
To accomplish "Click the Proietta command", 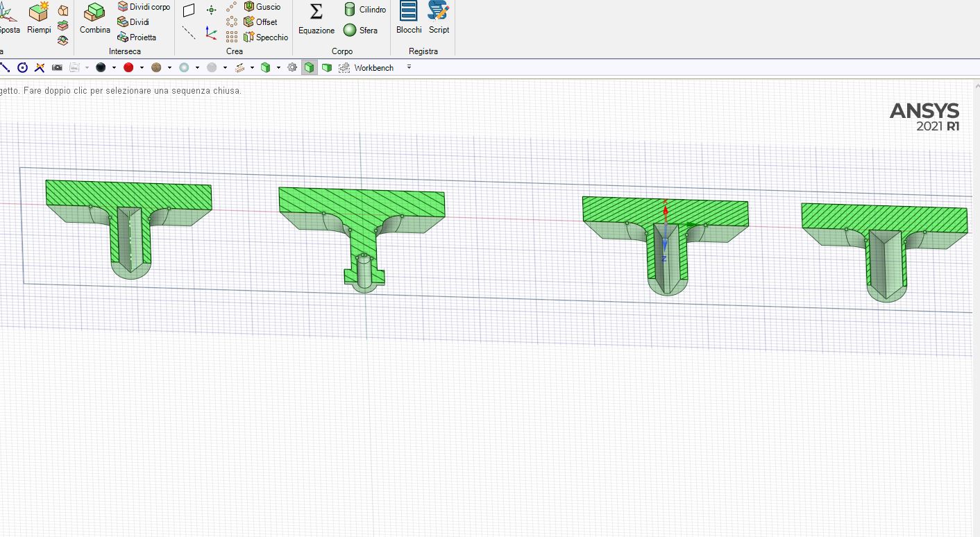I will (x=137, y=37).
